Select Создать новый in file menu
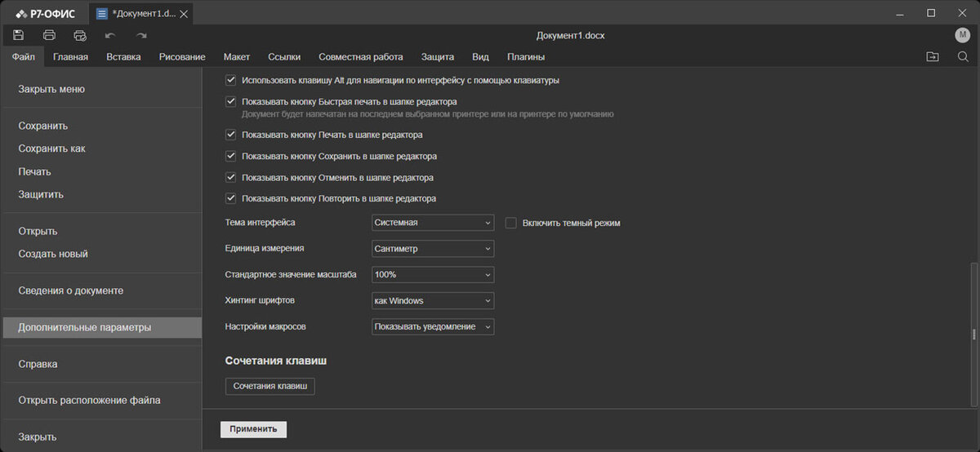The image size is (980, 452). click(100, 254)
